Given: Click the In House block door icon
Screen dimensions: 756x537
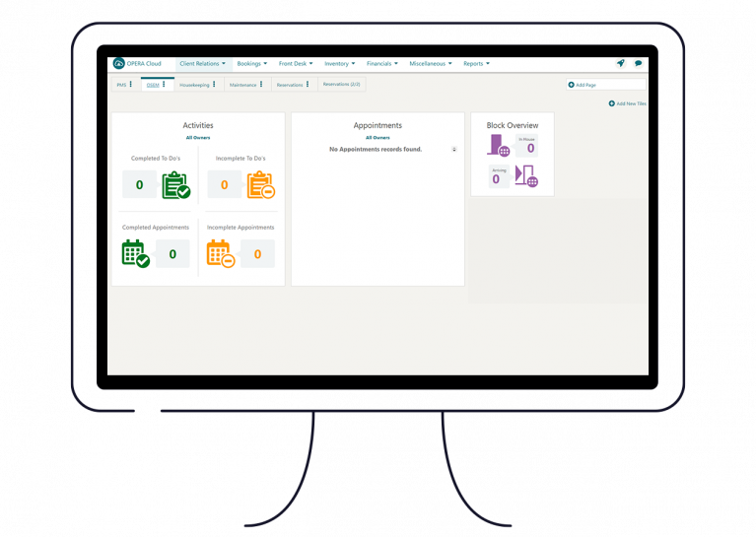Looking at the screenshot, I should point(499,146).
